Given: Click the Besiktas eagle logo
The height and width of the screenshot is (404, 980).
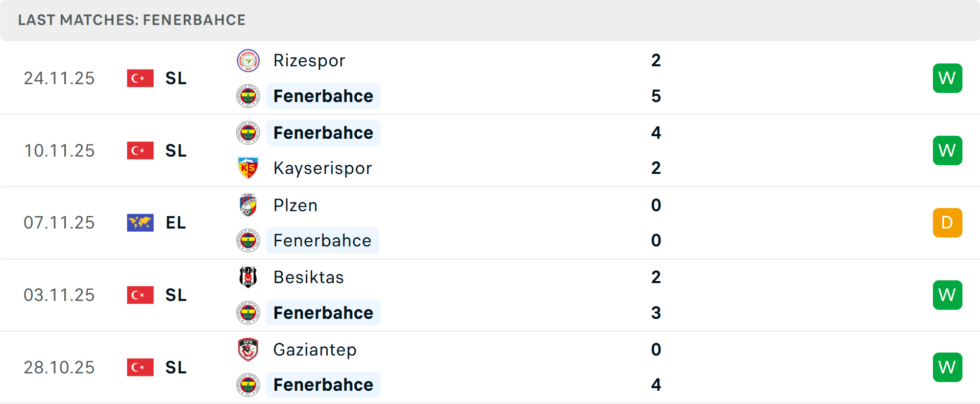Looking at the screenshot, I should (x=248, y=277).
